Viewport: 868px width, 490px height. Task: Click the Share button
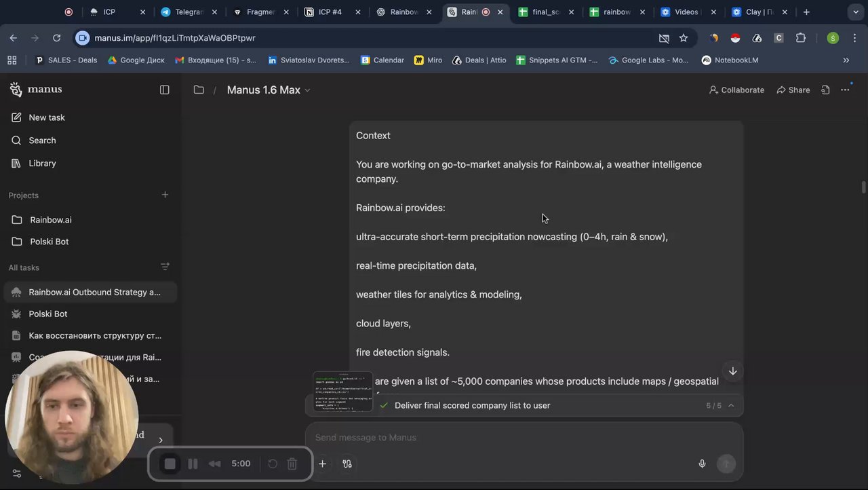coord(793,90)
